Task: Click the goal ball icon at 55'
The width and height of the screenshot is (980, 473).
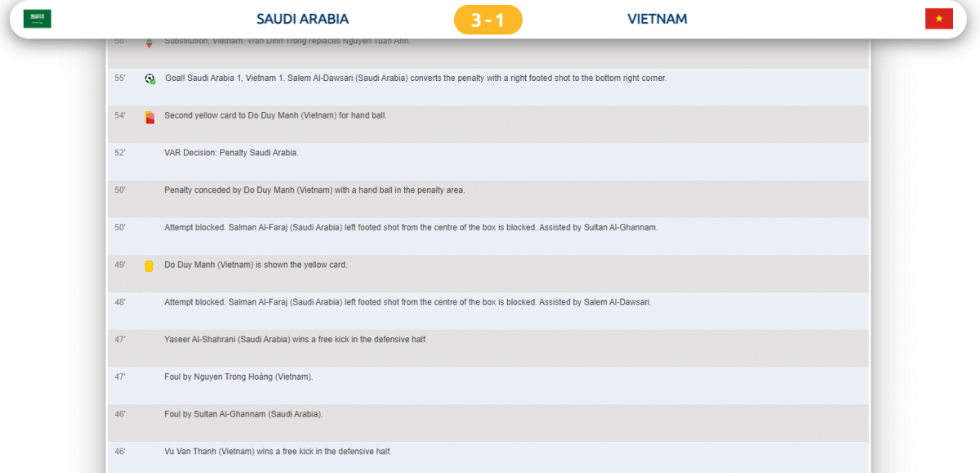Action: (x=149, y=78)
